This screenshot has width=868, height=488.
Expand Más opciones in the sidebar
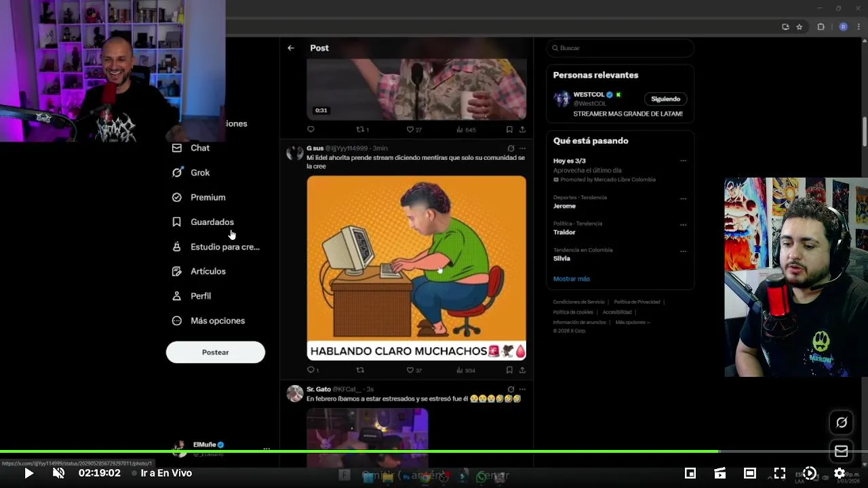click(x=208, y=321)
